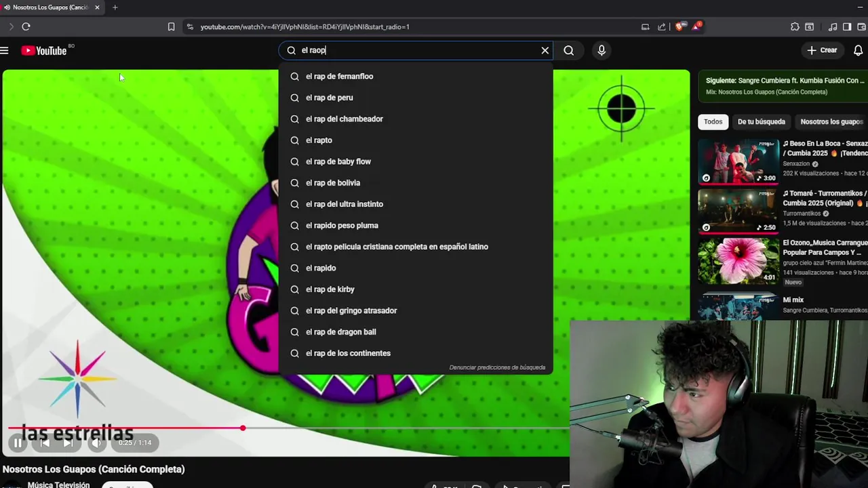
Task: Open the Brave Shields lion icon
Action: 679,26
